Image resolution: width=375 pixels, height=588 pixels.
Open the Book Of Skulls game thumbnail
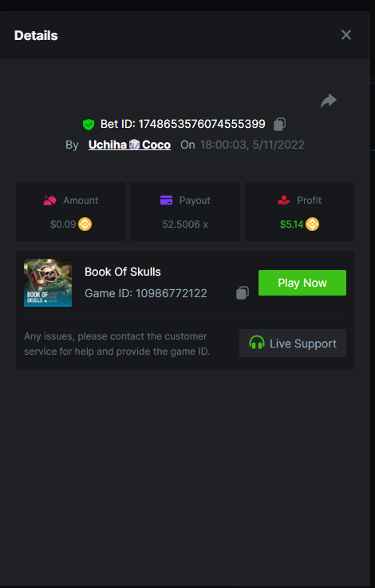coord(48,283)
